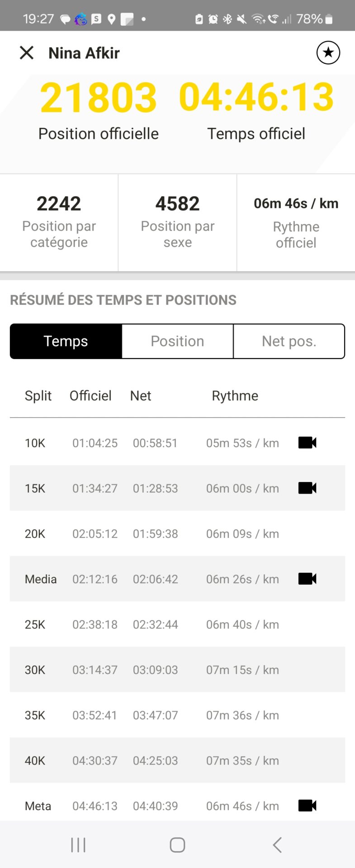Watch the Media split video
The image size is (355, 868).
(307, 579)
